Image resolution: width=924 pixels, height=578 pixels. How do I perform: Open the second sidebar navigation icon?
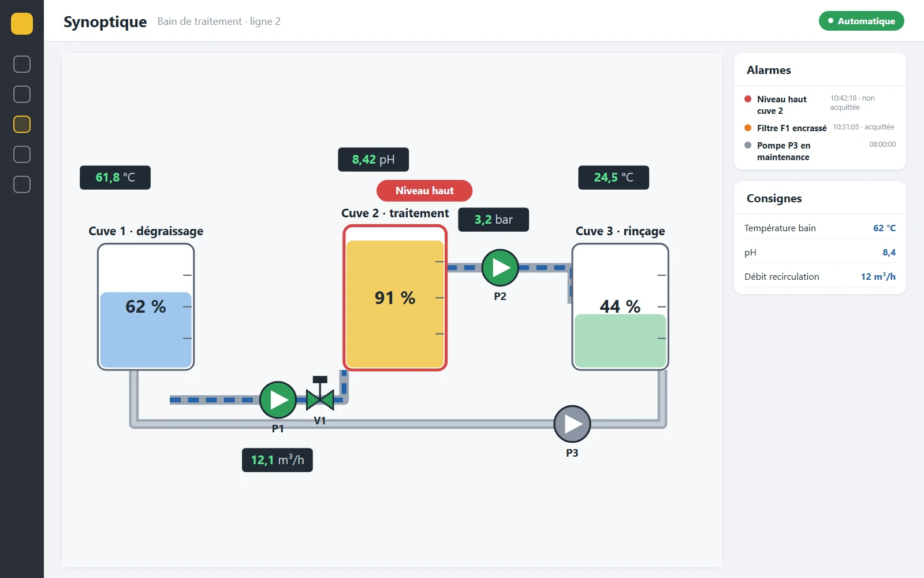22,94
